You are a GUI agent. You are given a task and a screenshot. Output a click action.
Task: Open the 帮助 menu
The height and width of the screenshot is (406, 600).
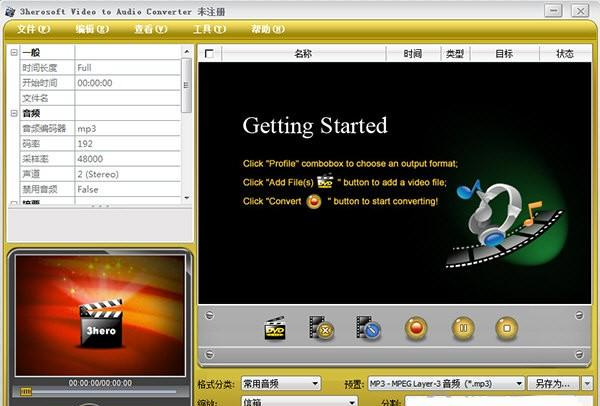267,29
